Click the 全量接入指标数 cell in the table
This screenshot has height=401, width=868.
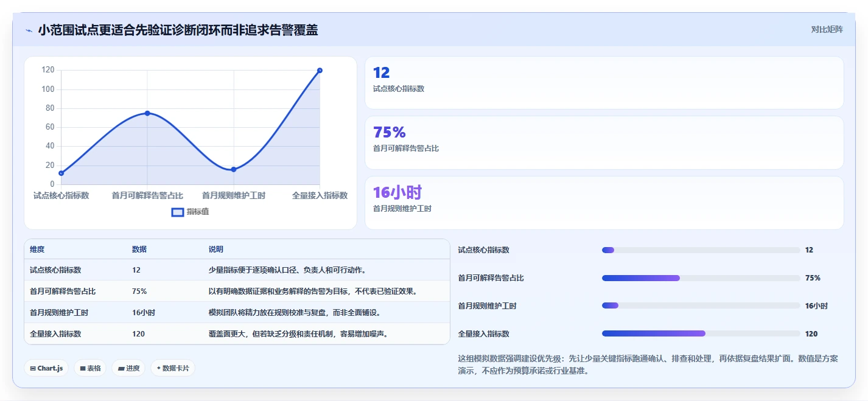(55, 333)
